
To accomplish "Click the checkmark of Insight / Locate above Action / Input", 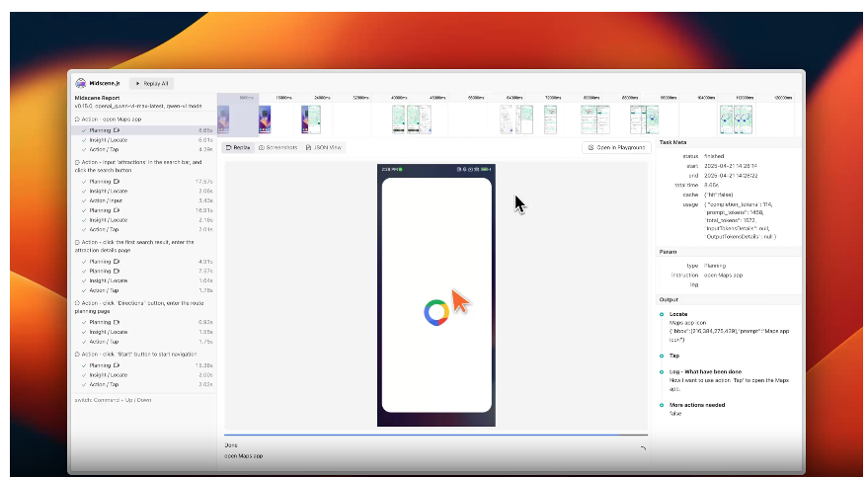I will coord(84,191).
